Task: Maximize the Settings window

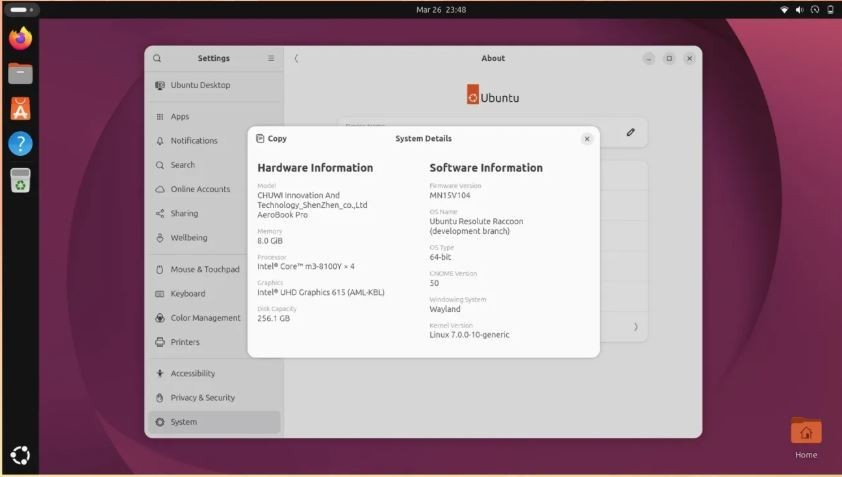Action: (x=669, y=58)
